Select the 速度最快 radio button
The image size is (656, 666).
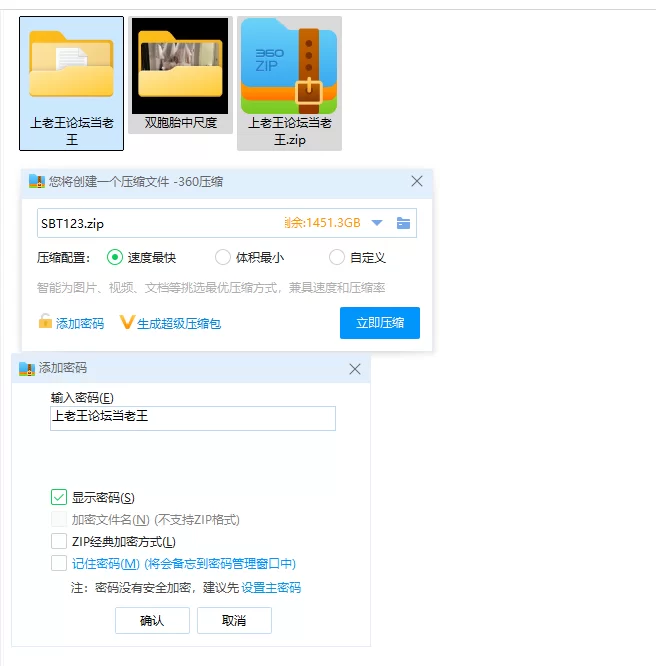pos(115,257)
